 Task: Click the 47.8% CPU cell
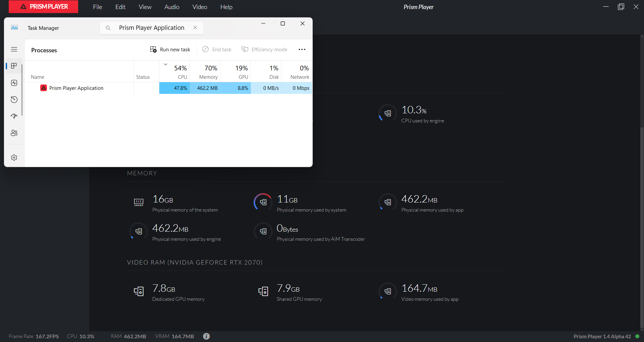(x=174, y=88)
